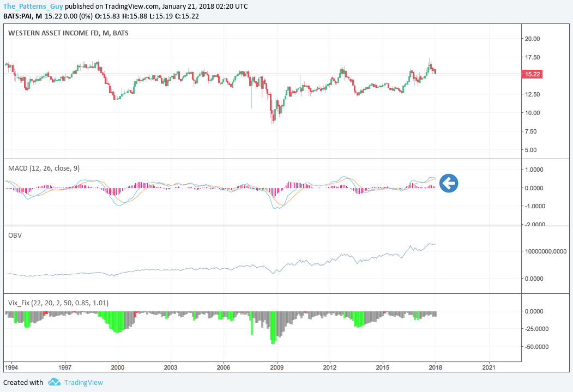Select the Vix_Fix (22, 20, 2, 50, 0.85, 1.01) label

pos(58,303)
